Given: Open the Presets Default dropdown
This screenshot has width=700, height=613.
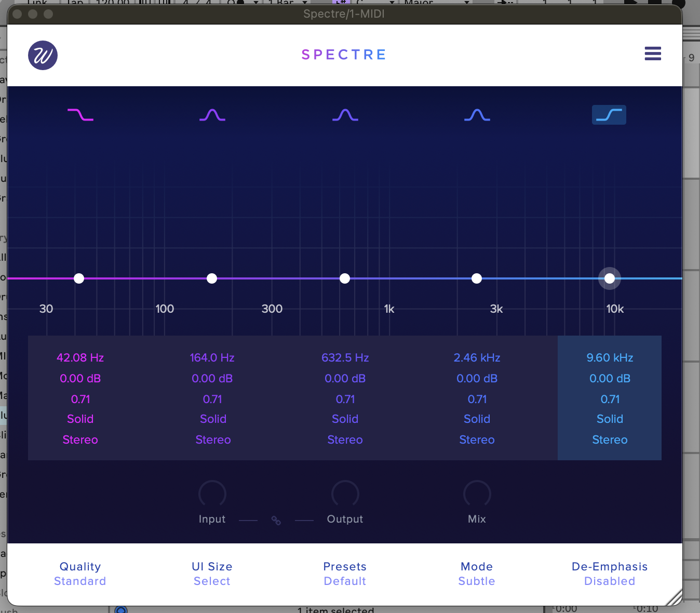Looking at the screenshot, I should 345,581.
